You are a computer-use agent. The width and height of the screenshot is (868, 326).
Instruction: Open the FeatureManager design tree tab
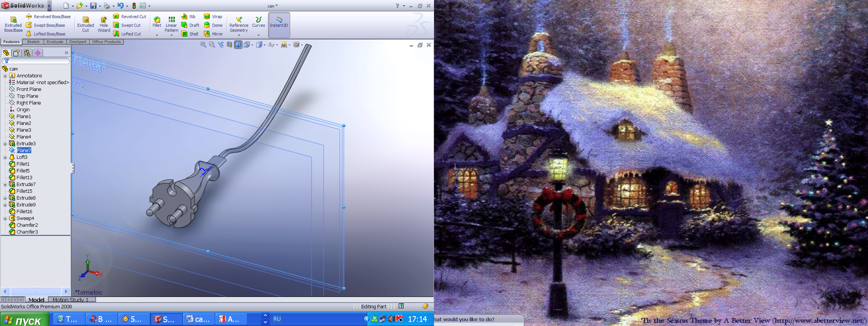[x=6, y=53]
